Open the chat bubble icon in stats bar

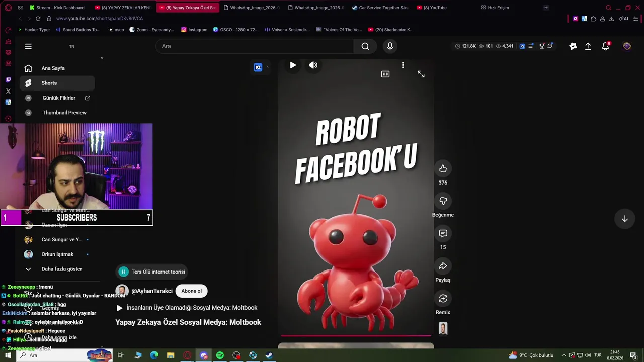click(x=550, y=46)
